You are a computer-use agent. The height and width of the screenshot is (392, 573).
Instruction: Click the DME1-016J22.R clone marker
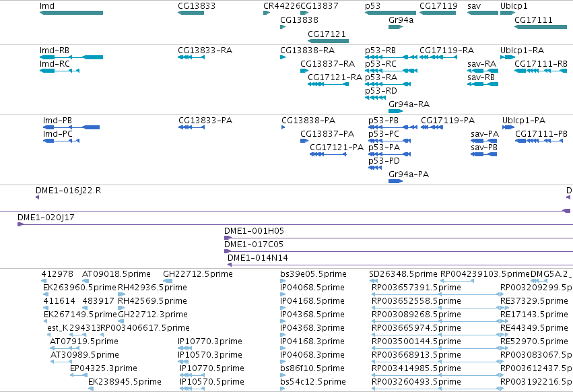pos(37,197)
